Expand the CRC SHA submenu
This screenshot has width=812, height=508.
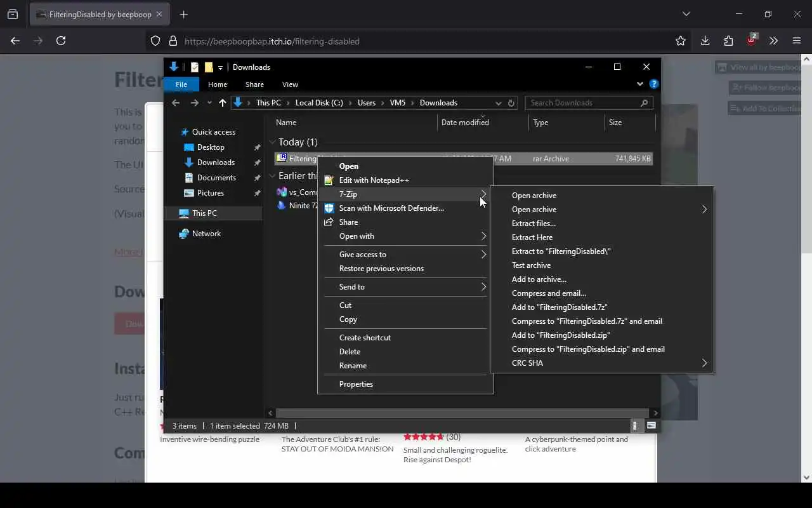click(x=704, y=363)
